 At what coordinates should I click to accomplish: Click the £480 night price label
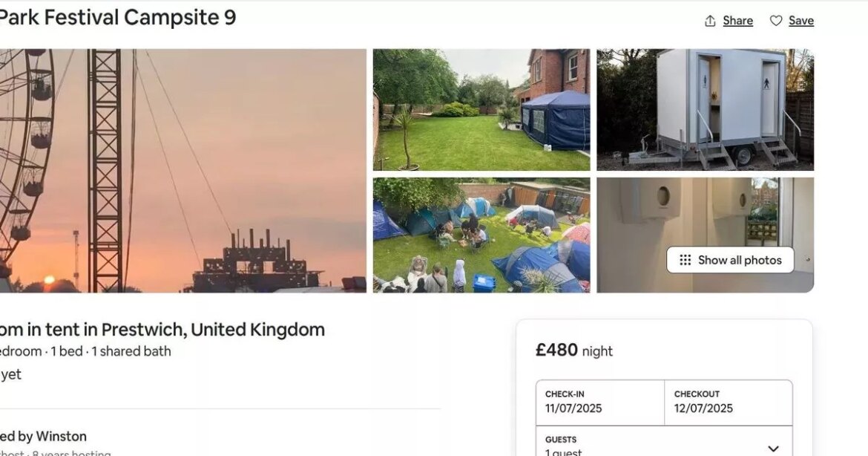(x=574, y=351)
